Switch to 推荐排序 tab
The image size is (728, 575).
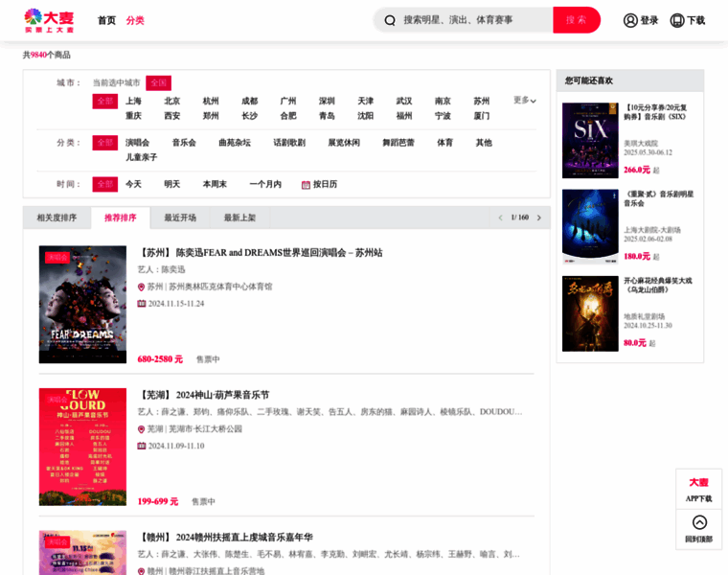121,218
